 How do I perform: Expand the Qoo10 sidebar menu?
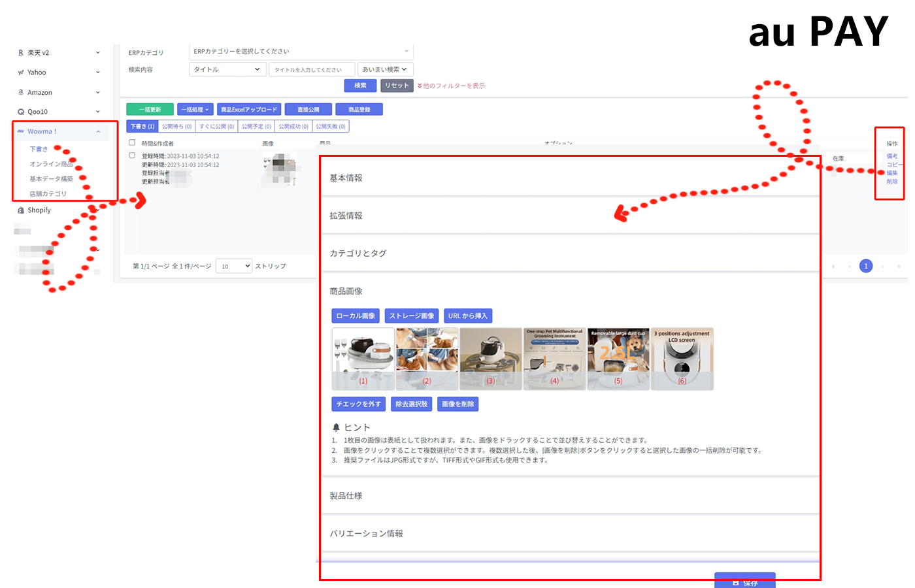pyautogui.click(x=98, y=112)
